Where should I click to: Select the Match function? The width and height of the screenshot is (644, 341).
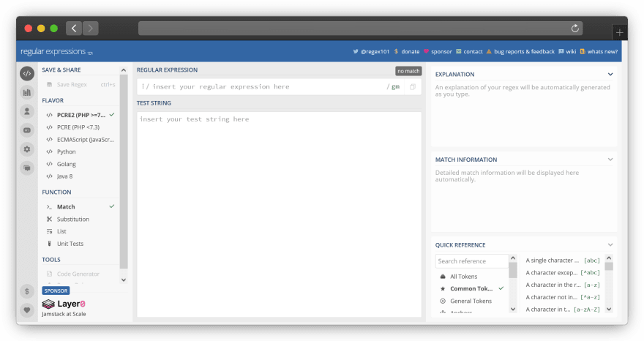click(80, 206)
